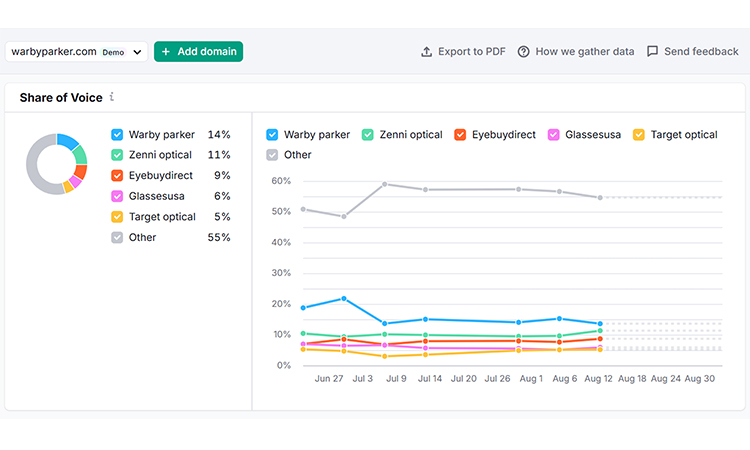Uncheck Target optical in the donut legend
The height and width of the screenshot is (450, 750).
(x=117, y=217)
